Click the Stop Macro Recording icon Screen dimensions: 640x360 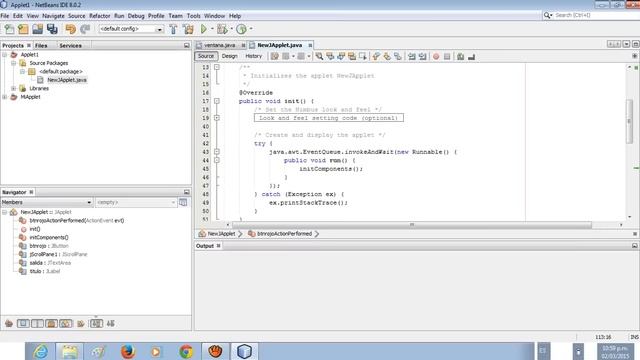pos(447,56)
